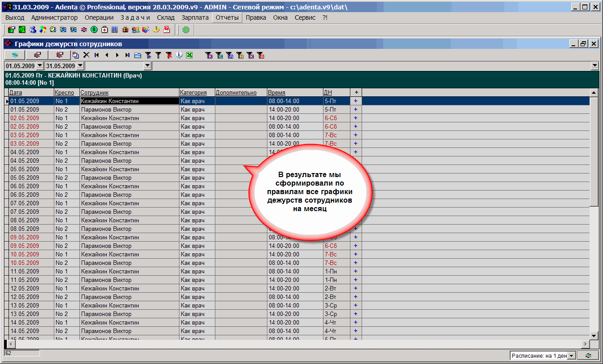Click the black X delete record icon
Screen dimensions: 603x364
coord(86,55)
